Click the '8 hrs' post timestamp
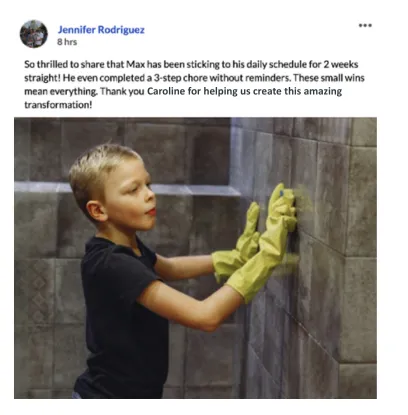This screenshot has width=408, height=415. tap(67, 42)
